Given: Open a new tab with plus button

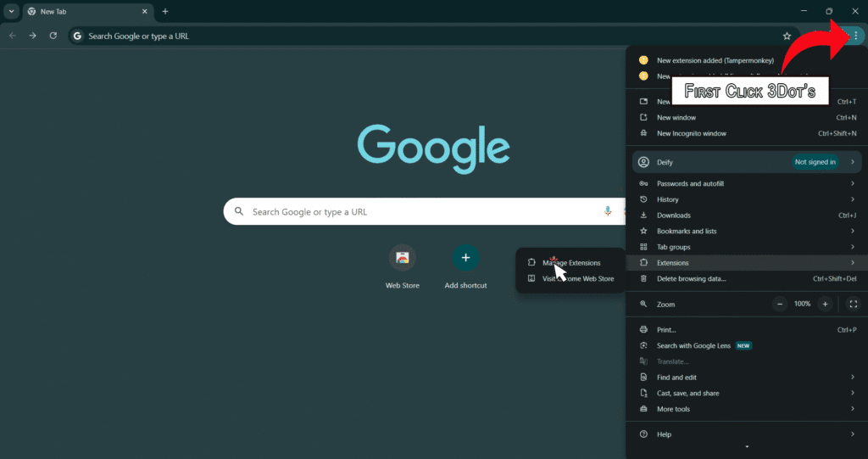Looking at the screenshot, I should coord(165,11).
